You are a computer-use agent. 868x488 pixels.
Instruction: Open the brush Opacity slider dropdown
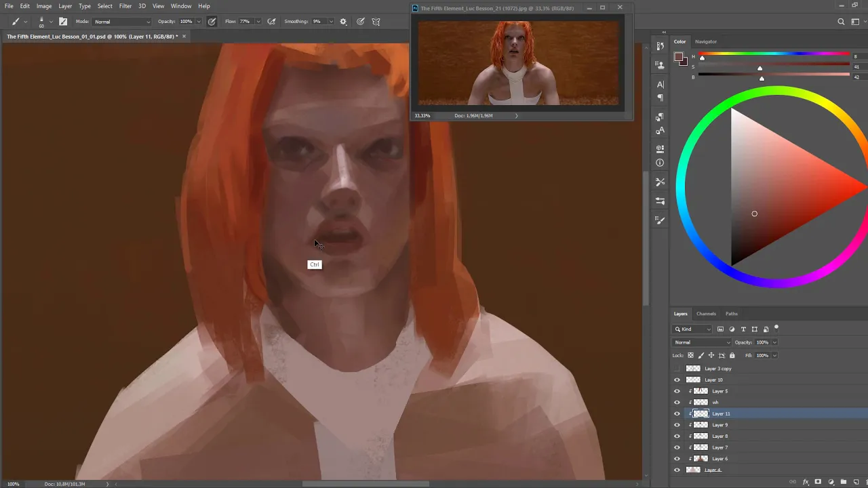coord(198,22)
